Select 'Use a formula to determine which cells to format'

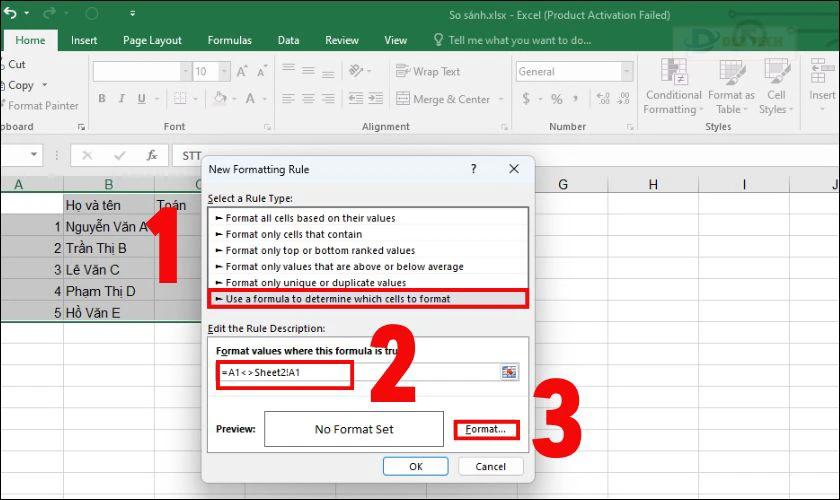click(368, 298)
